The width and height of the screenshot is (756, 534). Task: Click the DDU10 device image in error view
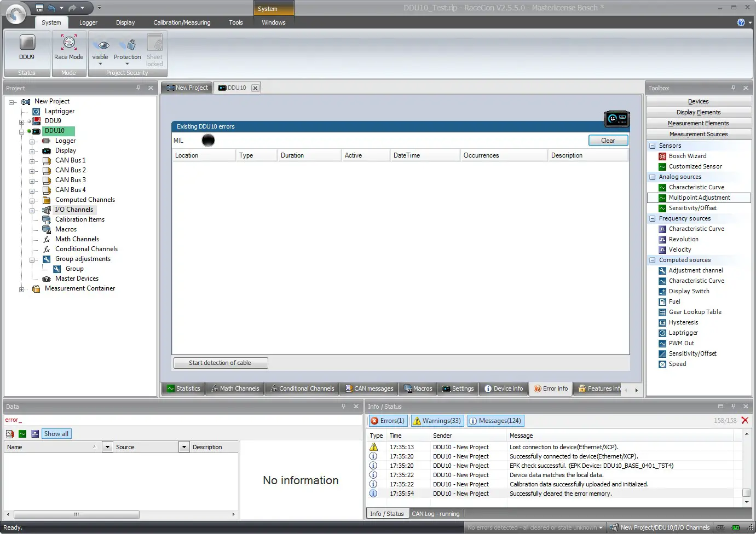tap(617, 119)
